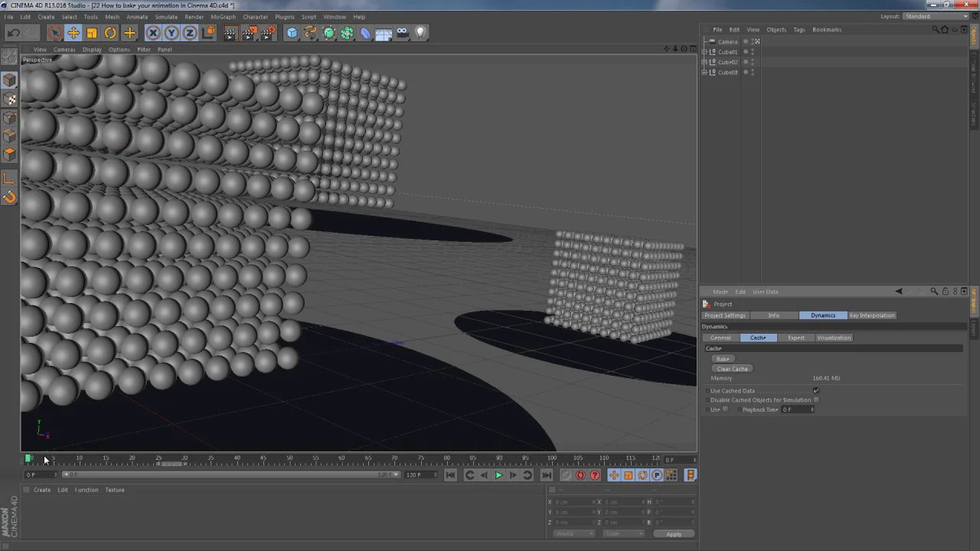980x551 pixels.
Task: Expand the Cube02 object tree
Action: pos(704,62)
